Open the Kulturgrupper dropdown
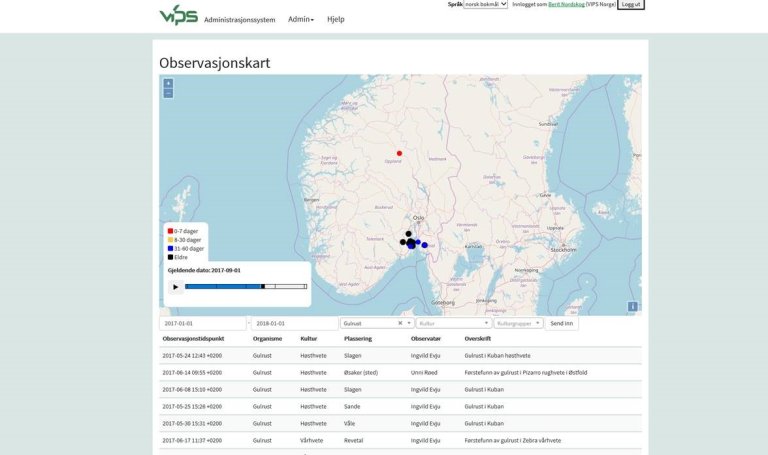The image size is (768, 455). (x=518, y=323)
